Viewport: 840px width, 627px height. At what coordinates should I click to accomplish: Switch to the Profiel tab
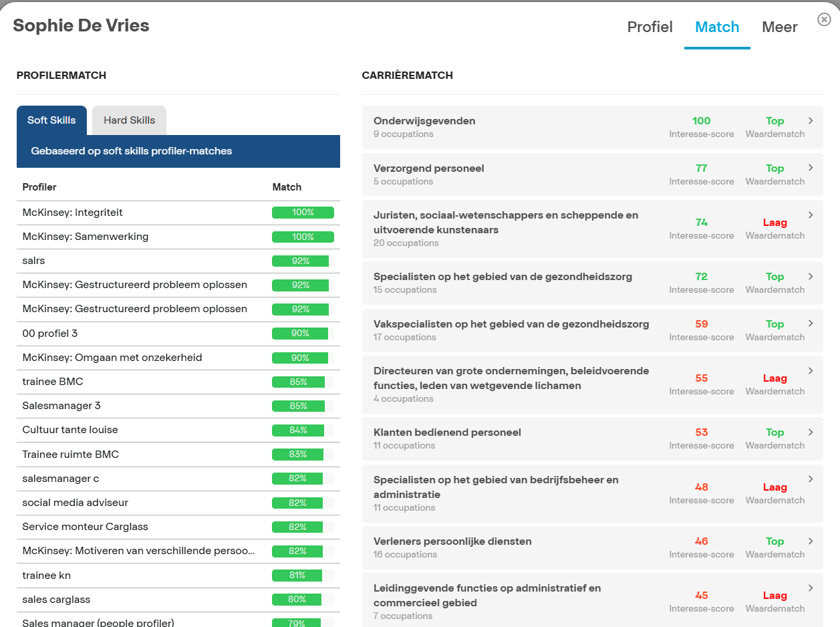650,27
